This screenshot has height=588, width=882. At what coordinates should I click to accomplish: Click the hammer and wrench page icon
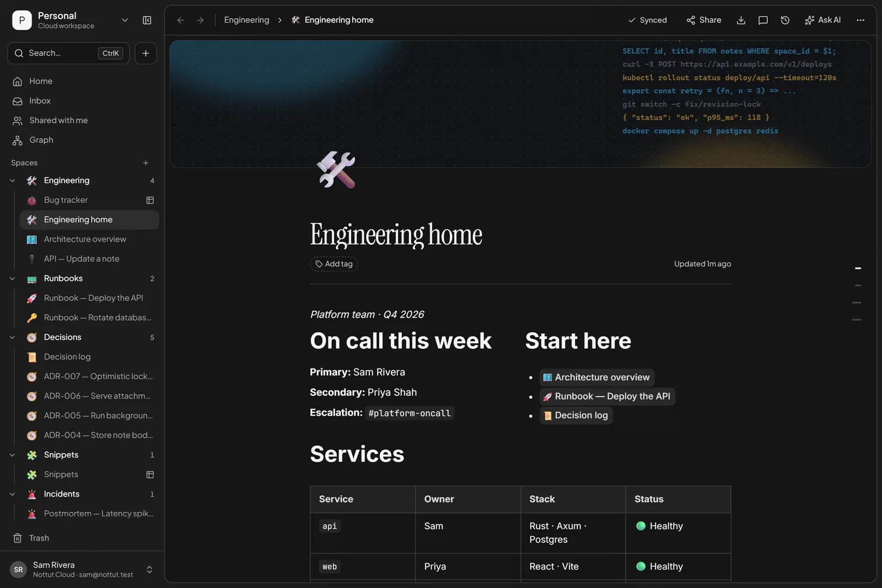tap(336, 170)
